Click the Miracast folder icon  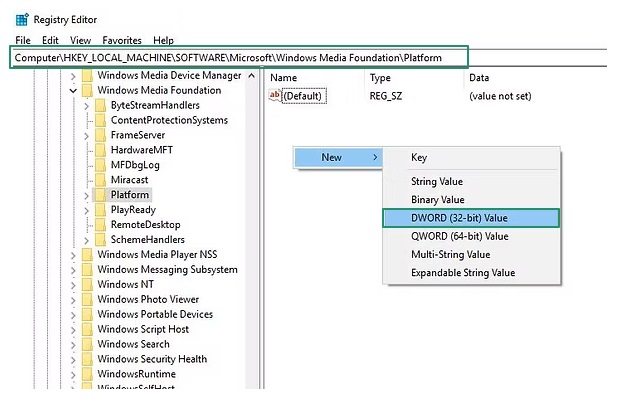(100, 180)
